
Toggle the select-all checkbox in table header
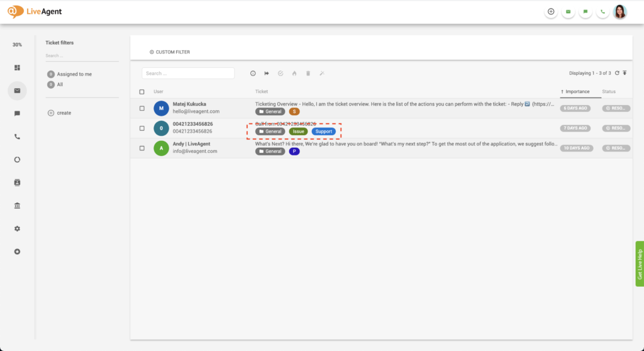click(142, 92)
